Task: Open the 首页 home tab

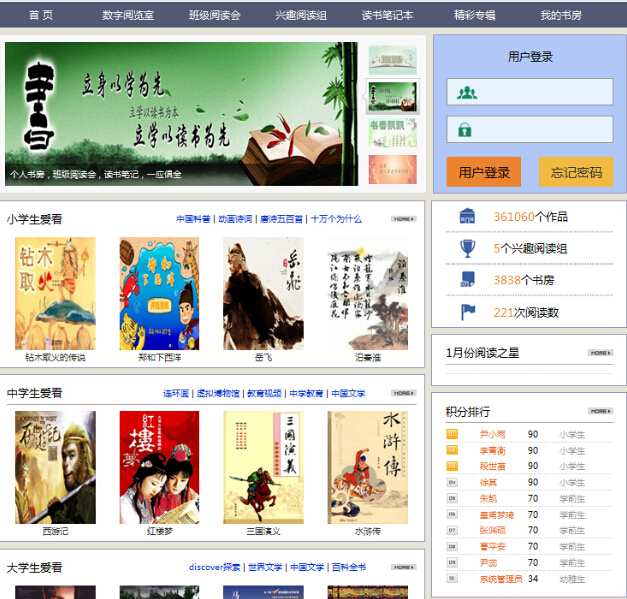Action: pyautogui.click(x=41, y=15)
